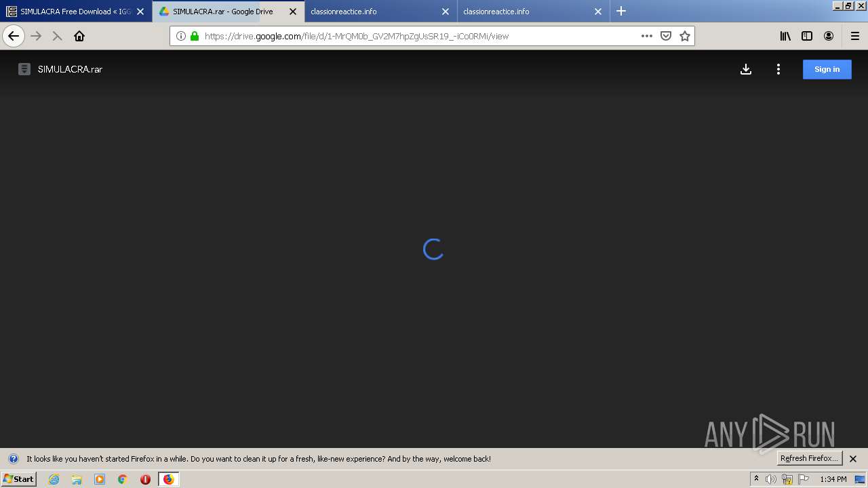Image resolution: width=868 pixels, height=488 pixels.
Task: Click the monitor icon right of the clock
Action: pyautogui.click(x=860, y=479)
